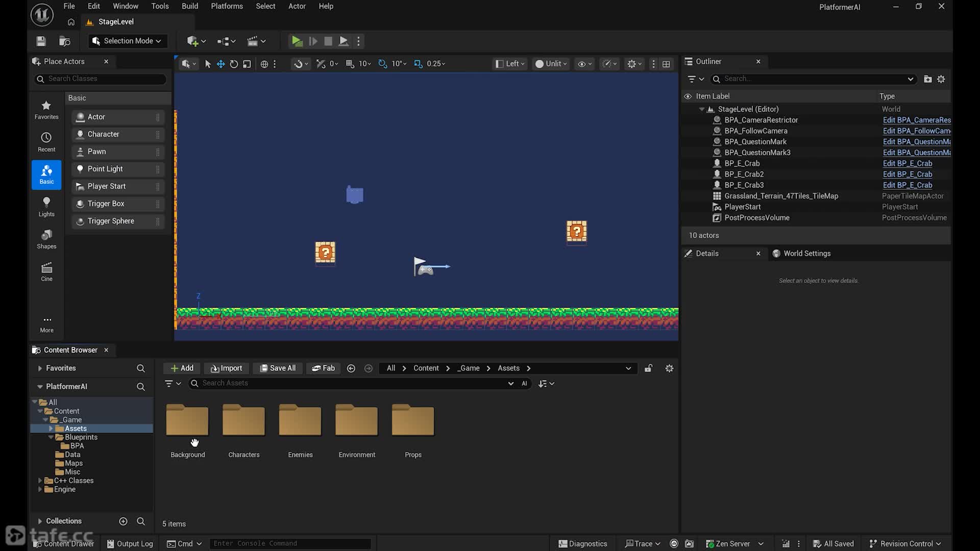Screen dimensions: 980x551
Task: Open the File menu
Action: pyautogui.click(x=69, y=6)
